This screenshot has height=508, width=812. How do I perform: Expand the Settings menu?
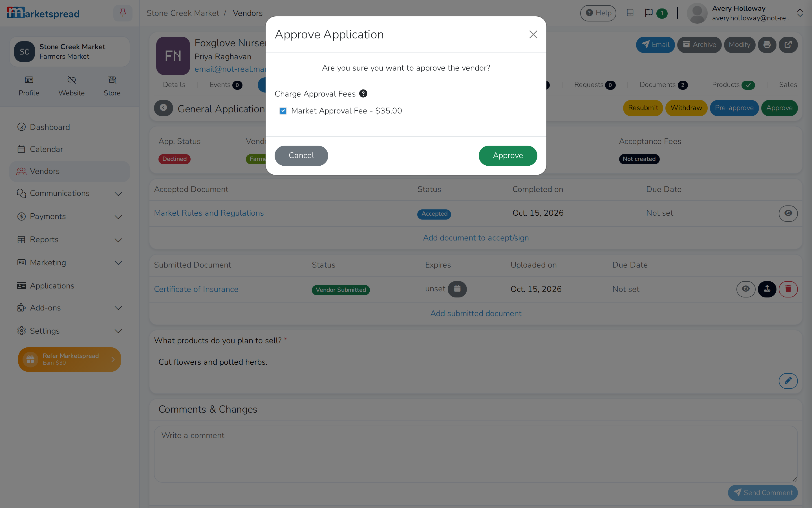coord(69,331)
